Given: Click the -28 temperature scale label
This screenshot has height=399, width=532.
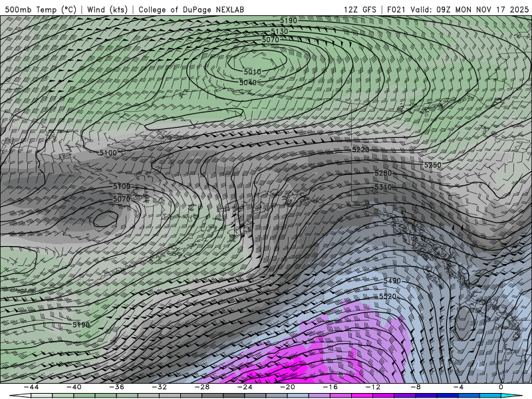Looking at the screenshot, I should point(202,387).
